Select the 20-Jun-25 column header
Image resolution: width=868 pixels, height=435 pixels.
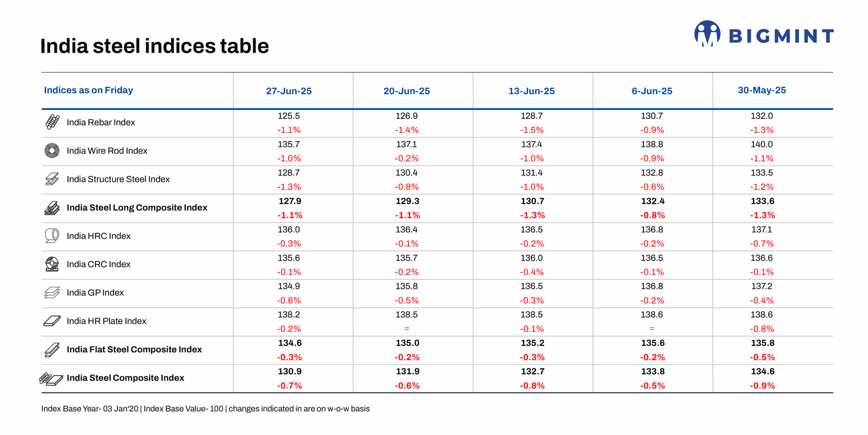[x=406, y=91]
